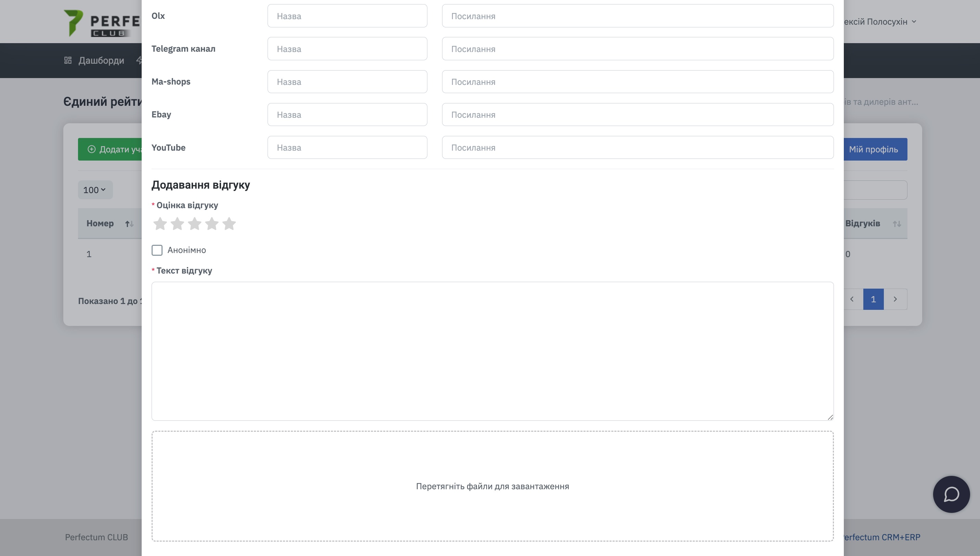Click the file upload drop zone
The width and height of the screenshot is (980, 556).
click(492, 486)
